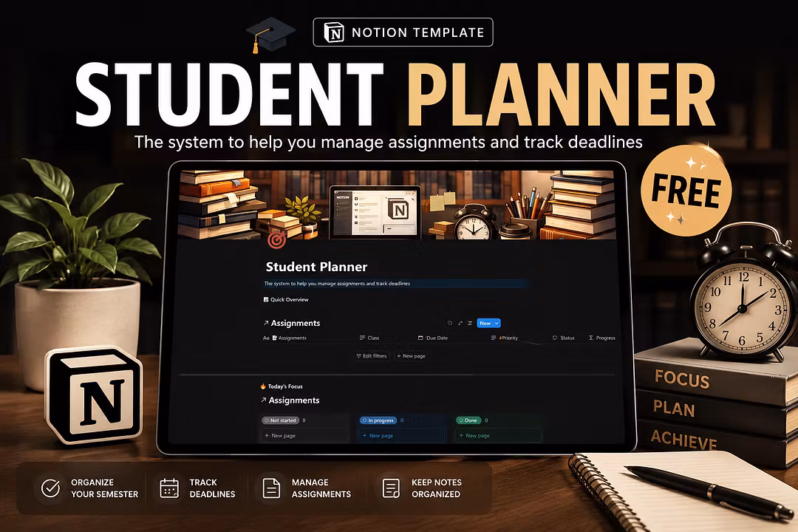Viewport: 798px width, 532px height.
Task: Add New page under Done column
Action: tap(474, 436)
